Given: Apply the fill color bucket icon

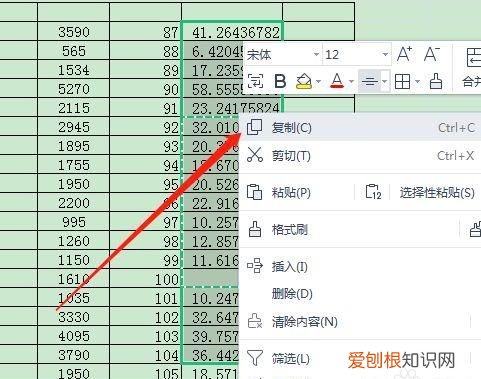Looking at the screenshot, I should point(304,81).
